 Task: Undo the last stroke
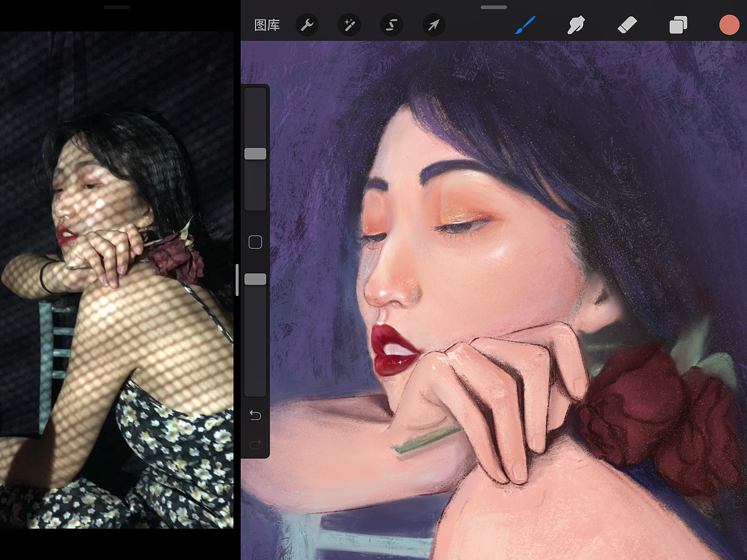tap(255, 415)
